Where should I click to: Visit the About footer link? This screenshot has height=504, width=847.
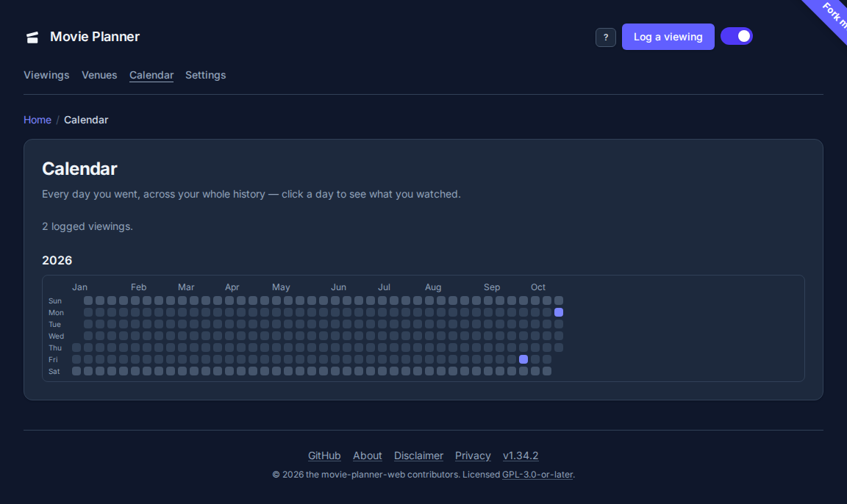(368, 456)
